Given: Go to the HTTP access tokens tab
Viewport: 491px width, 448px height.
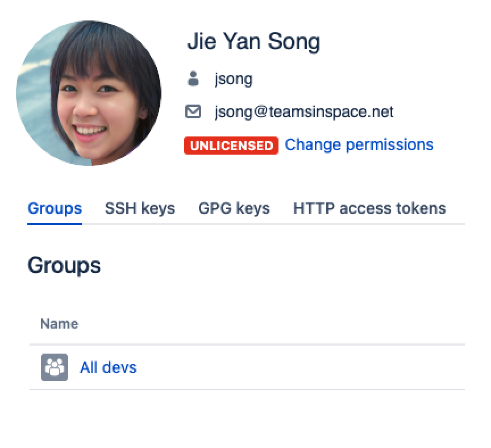Looking at the screenshot, I should 369,209.
